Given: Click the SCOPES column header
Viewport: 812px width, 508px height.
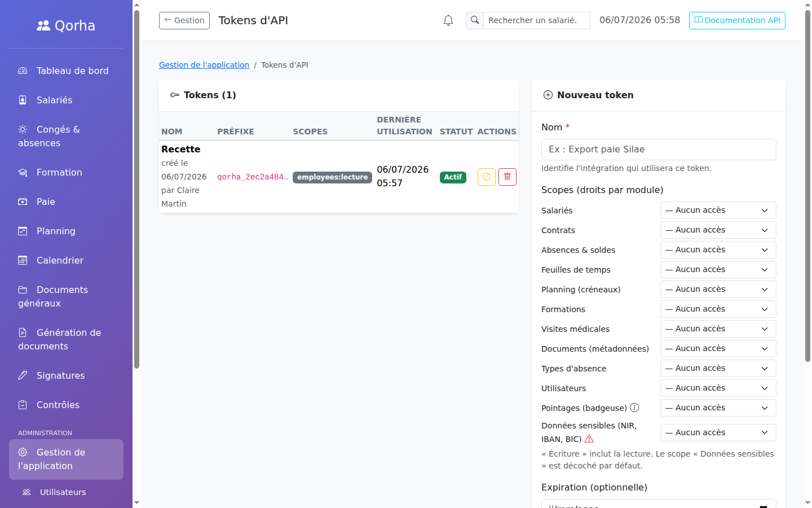Looking at the screenshot, I should click(310, 132).
